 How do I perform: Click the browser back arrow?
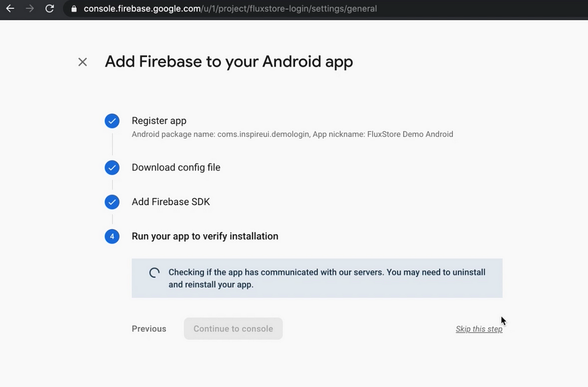10,9
